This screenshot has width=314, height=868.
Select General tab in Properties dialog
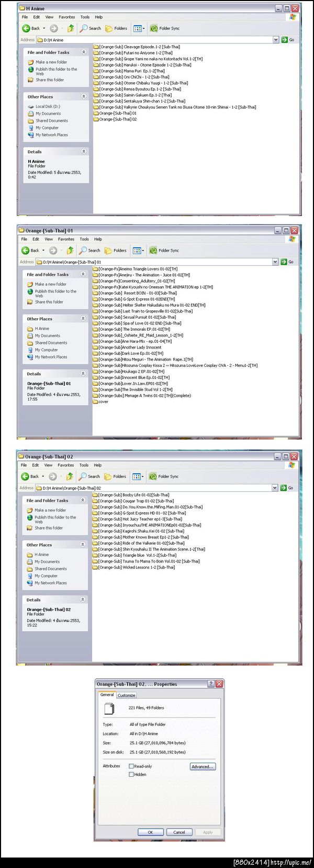pyautogui.click(x=107, y=695)
